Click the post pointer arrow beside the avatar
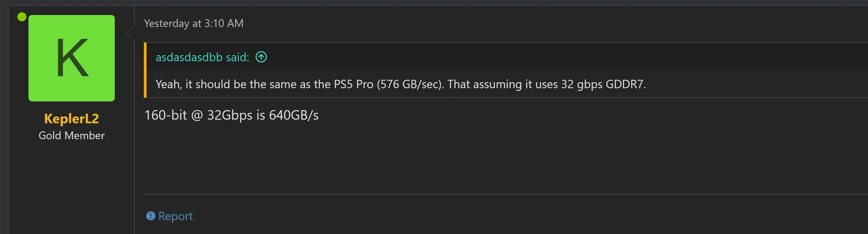 click(x=131, y=33)
